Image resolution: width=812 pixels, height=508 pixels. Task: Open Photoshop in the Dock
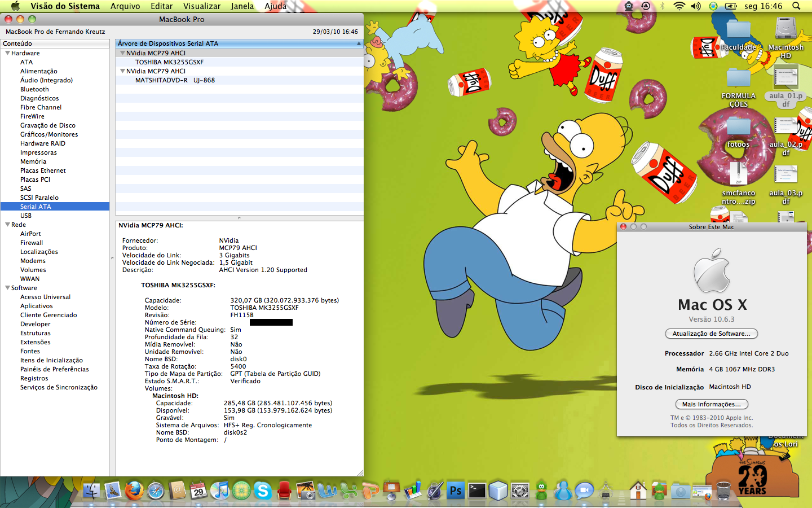point(456,491)
